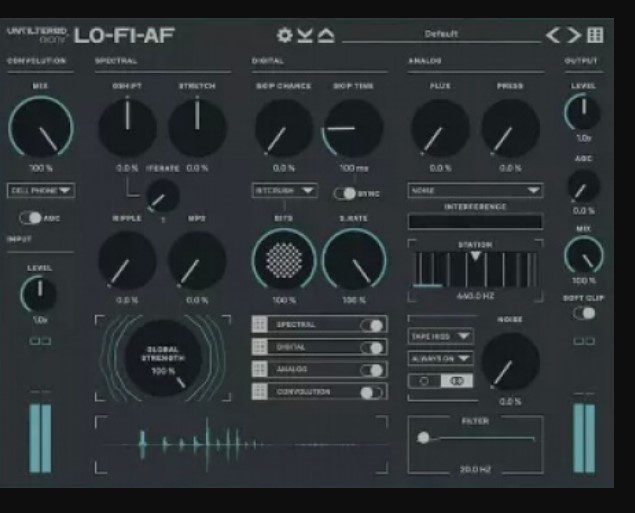Click the Station frequency dial strip
Screen dimensions: 635x513
(x=475, y=269)
